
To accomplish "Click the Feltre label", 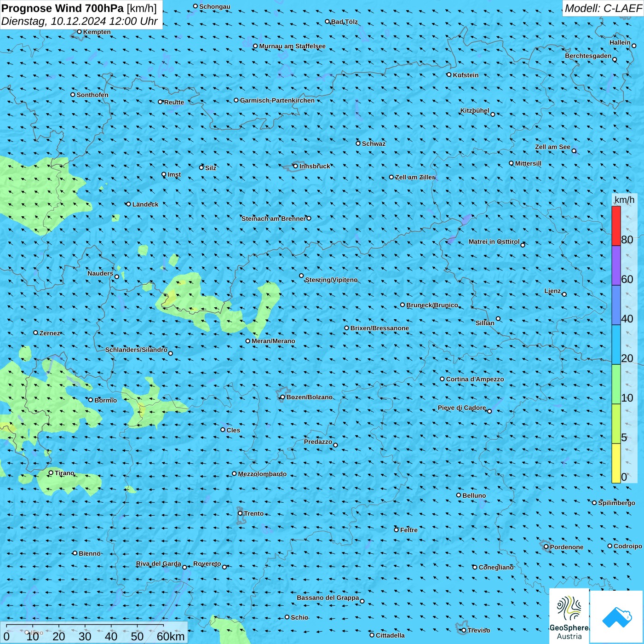I will pos(408,530).
